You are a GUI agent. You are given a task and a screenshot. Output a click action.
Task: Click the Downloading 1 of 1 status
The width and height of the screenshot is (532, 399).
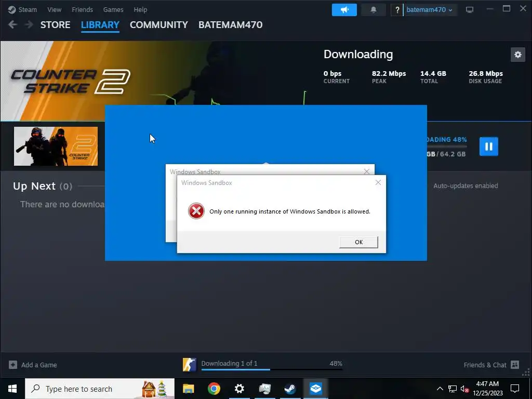click(x=229, y=363)
